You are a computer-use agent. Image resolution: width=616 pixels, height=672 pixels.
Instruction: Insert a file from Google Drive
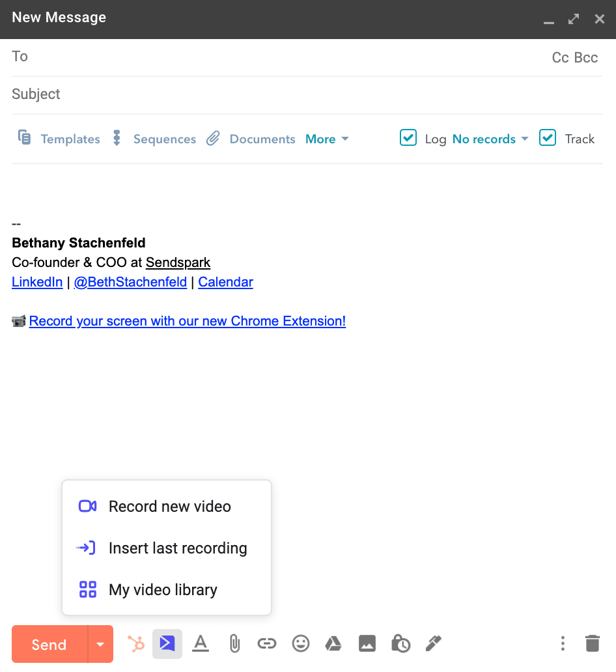click(333, 643)
